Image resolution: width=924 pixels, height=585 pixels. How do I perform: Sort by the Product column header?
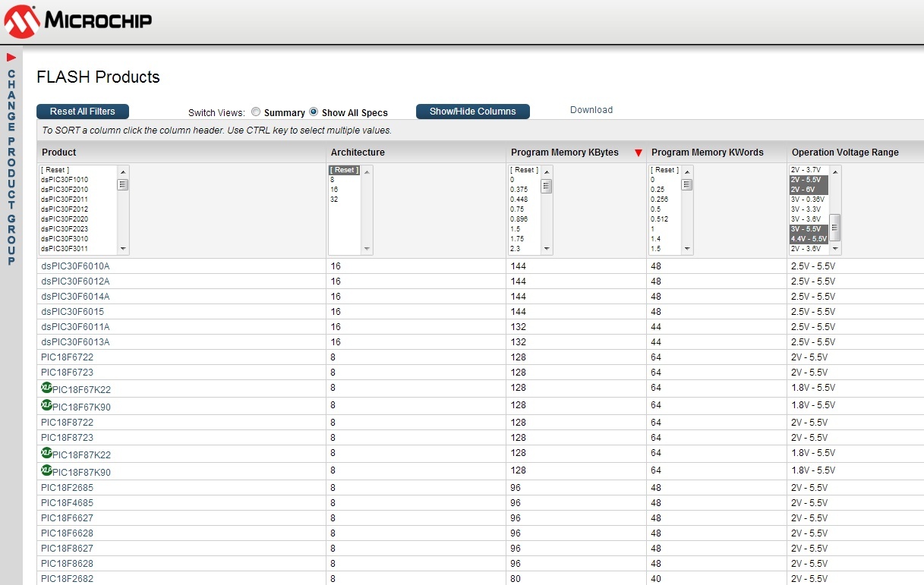coord(59,153)
